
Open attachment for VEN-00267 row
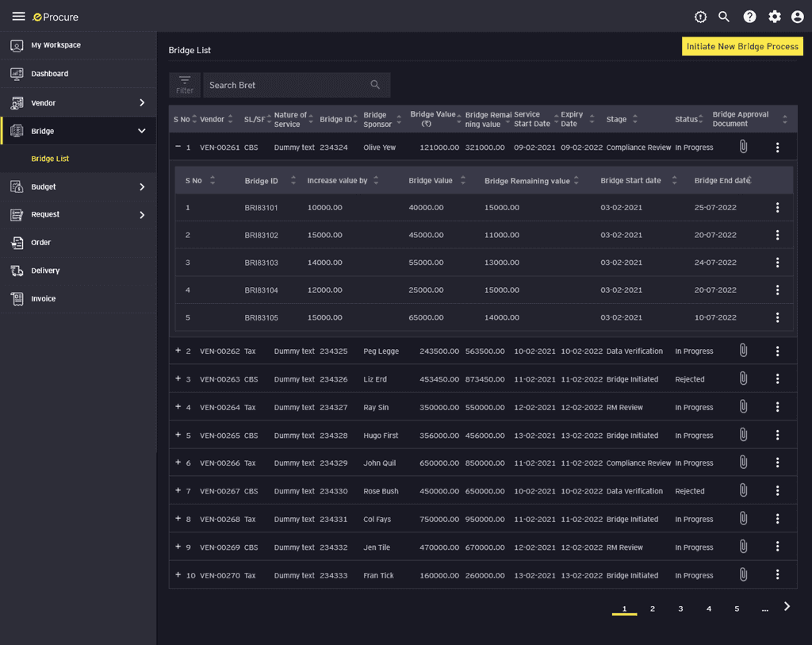743,490
